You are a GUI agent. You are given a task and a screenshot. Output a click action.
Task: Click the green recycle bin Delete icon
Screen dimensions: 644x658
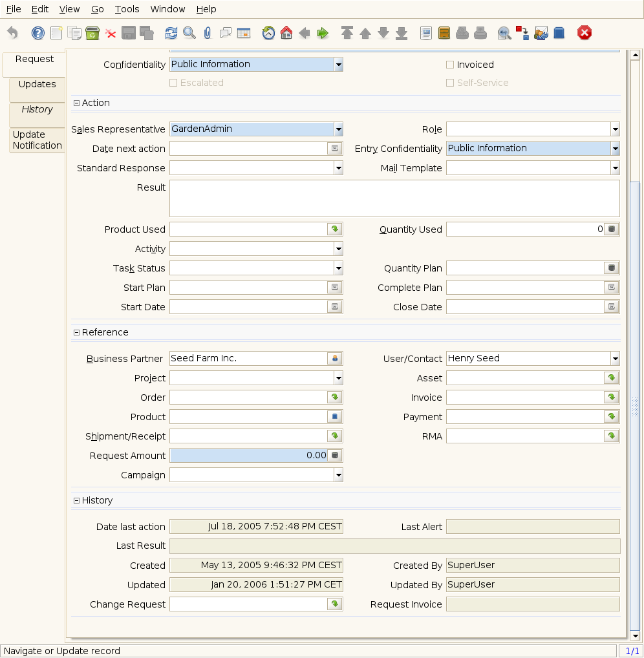[x=92, y=33]
